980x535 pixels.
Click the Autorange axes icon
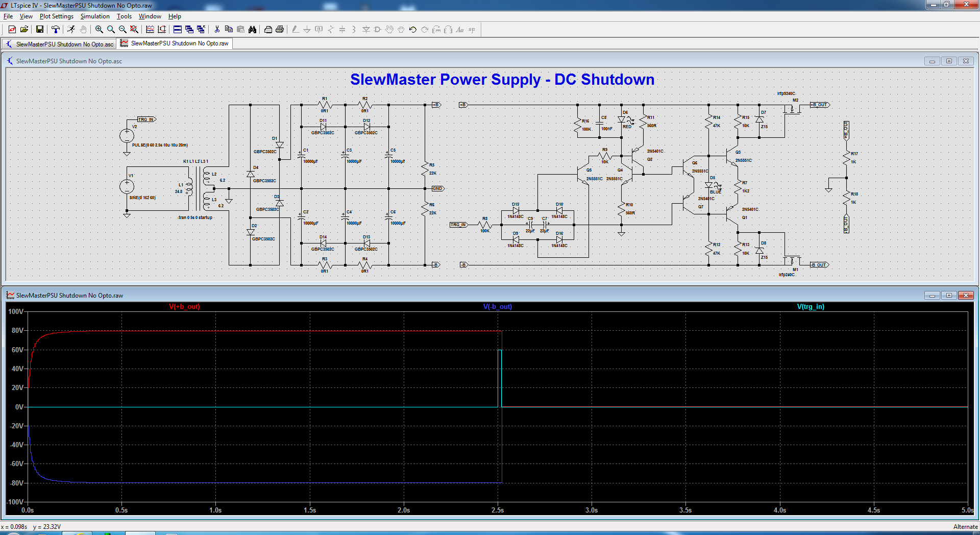pyautogui.click(x=162, y=30)
